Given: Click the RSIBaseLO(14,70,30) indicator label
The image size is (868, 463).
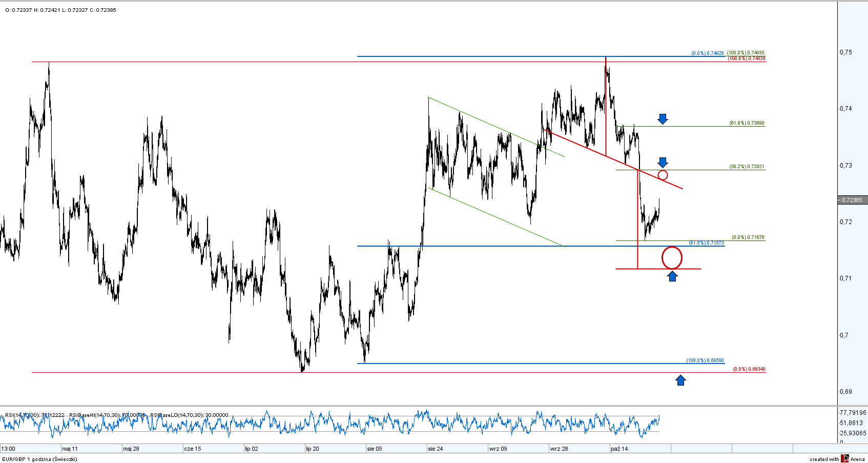Looking at the screenshot, I should click(x=189, y=415).
